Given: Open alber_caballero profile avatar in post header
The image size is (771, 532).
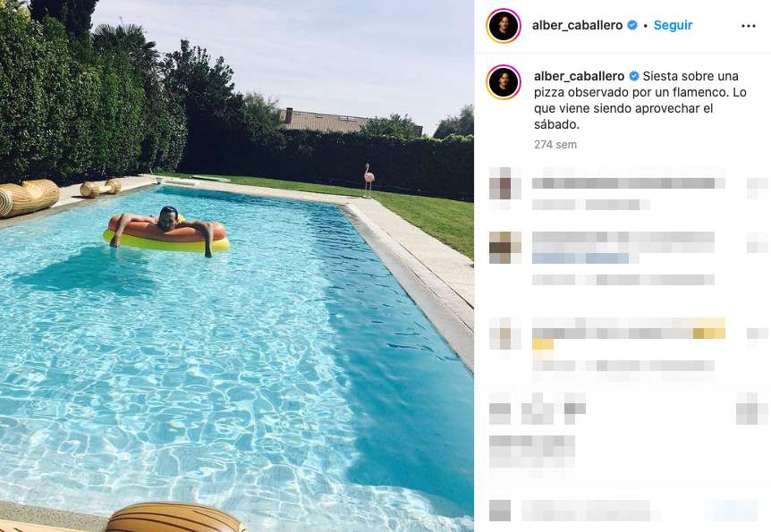Looking at the screenshot, I should click(504, 26).
